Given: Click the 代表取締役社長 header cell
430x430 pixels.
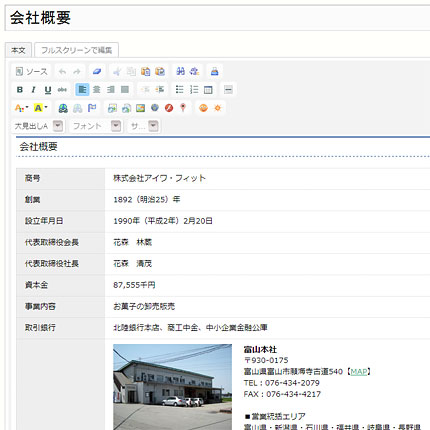Looking at the screenshot, I should coord(61,264).
